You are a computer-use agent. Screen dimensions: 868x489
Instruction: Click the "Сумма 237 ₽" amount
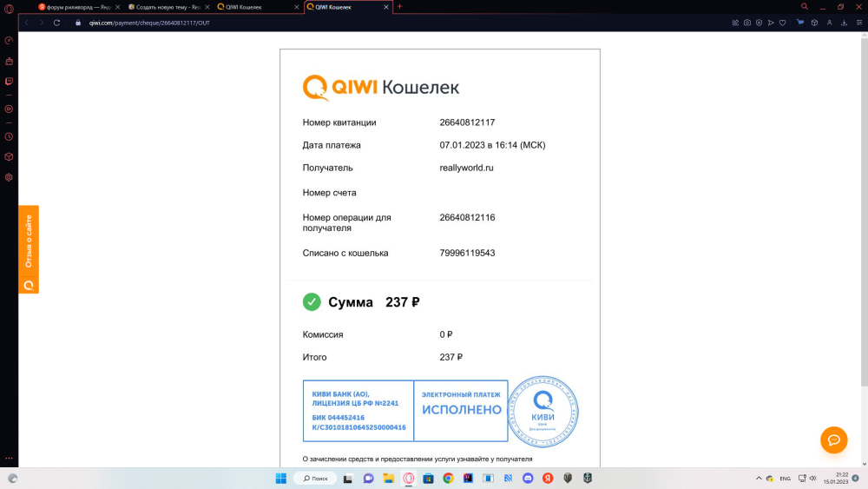pyautogui.click(x=373, y=302)
